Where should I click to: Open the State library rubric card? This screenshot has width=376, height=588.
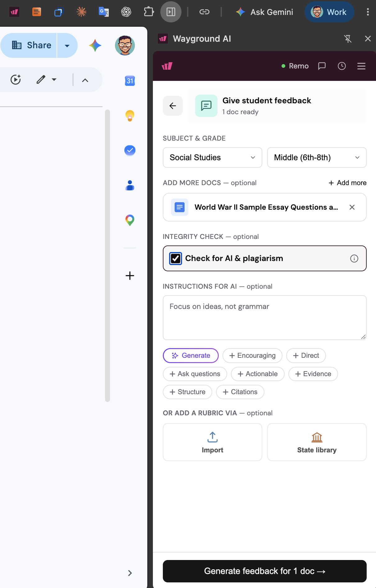coord(317,442)
